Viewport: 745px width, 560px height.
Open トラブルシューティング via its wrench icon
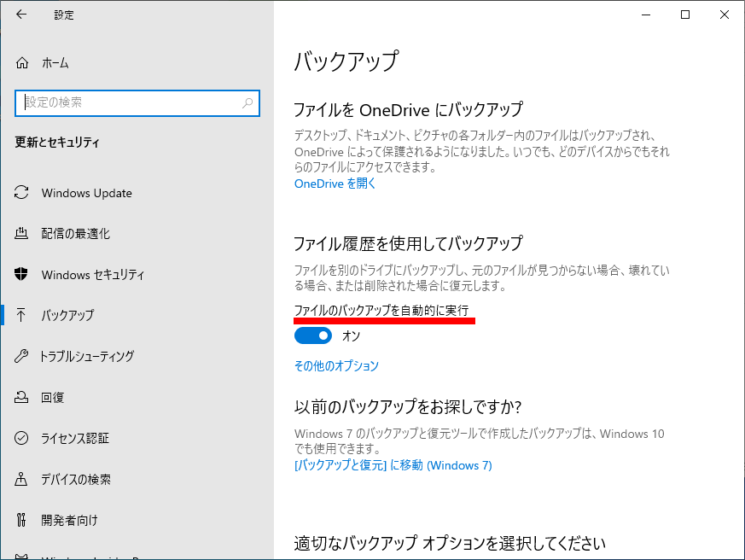(21, 356)
